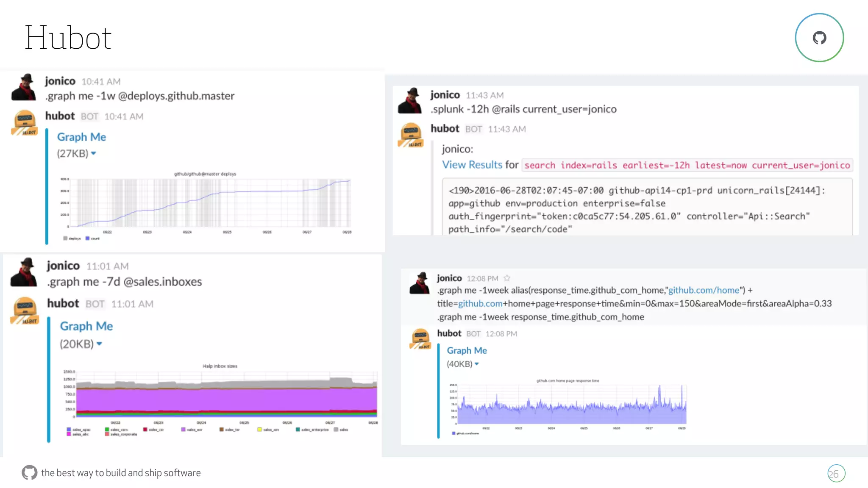Click the slide number 26 circle

point(836,474)
